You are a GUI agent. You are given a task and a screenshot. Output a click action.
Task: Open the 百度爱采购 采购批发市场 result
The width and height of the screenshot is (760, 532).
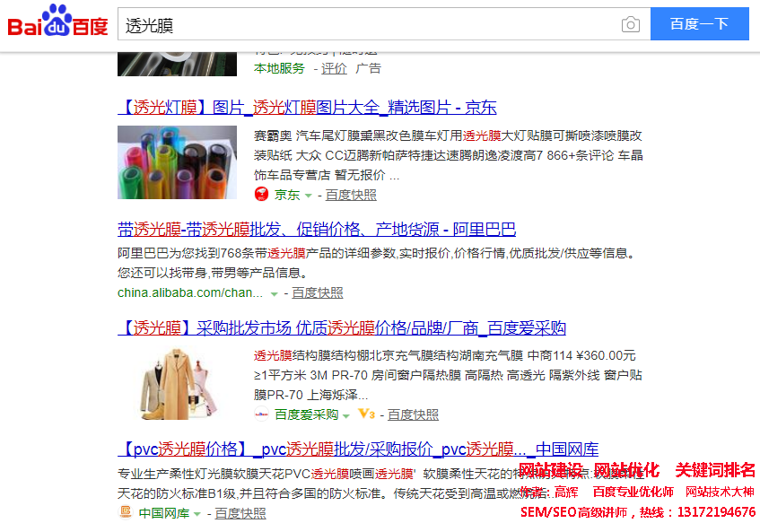point(342,327)
